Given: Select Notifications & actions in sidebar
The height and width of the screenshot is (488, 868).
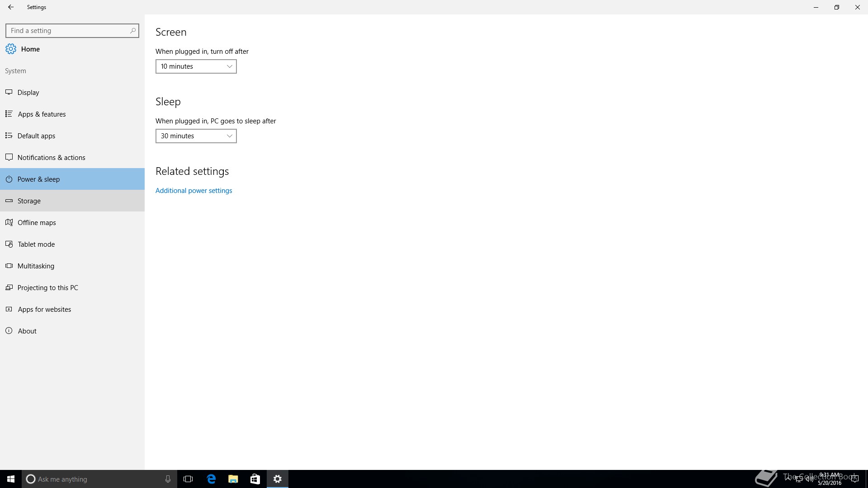Looking at the screenshot, I should (51, 158).
